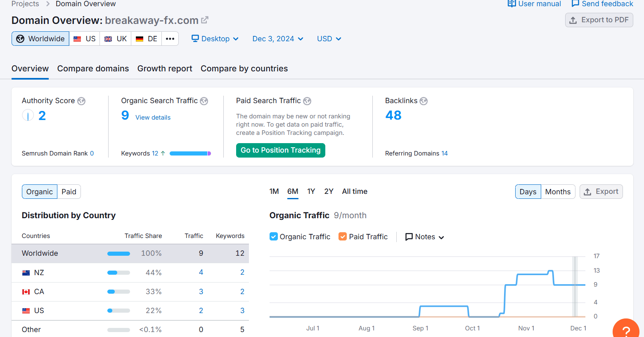The image size is (644, 337).
Task: Click the NZ flag icon in the table
Action: point(26,273)
